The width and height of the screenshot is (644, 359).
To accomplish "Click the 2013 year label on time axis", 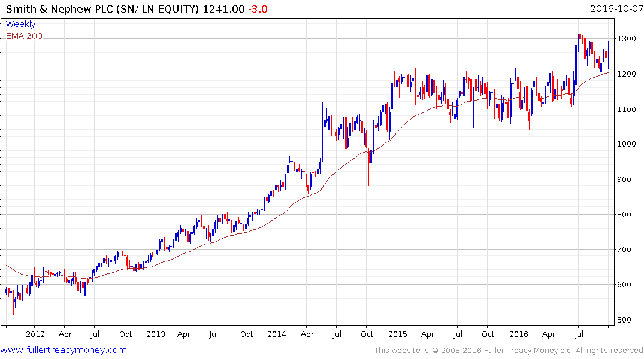I will point(156,334).
